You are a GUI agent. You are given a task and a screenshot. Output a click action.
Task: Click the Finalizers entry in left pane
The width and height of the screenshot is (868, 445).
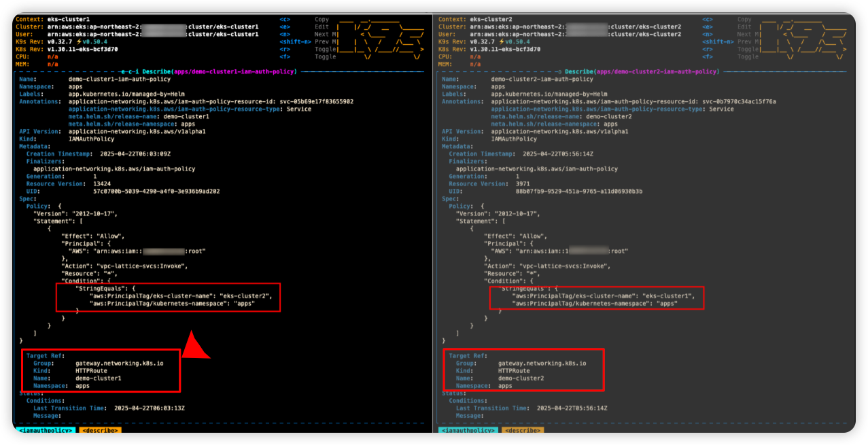[114, 168]
